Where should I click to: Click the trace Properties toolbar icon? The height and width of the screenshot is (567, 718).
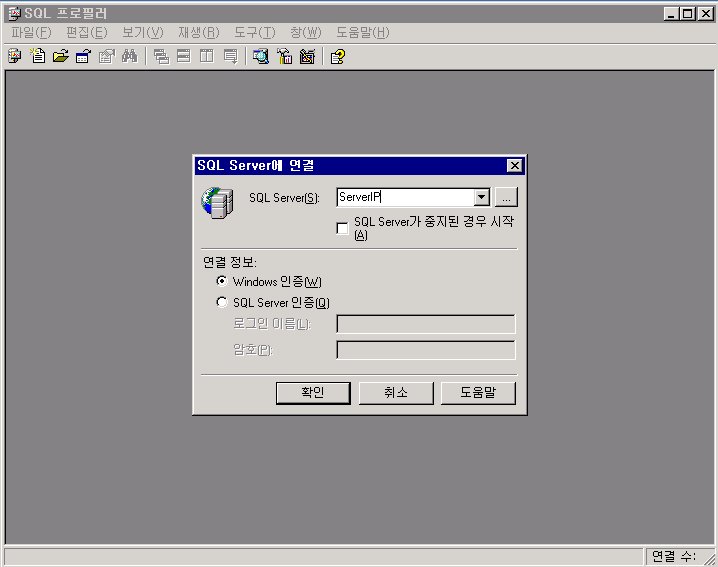(106, 56)
